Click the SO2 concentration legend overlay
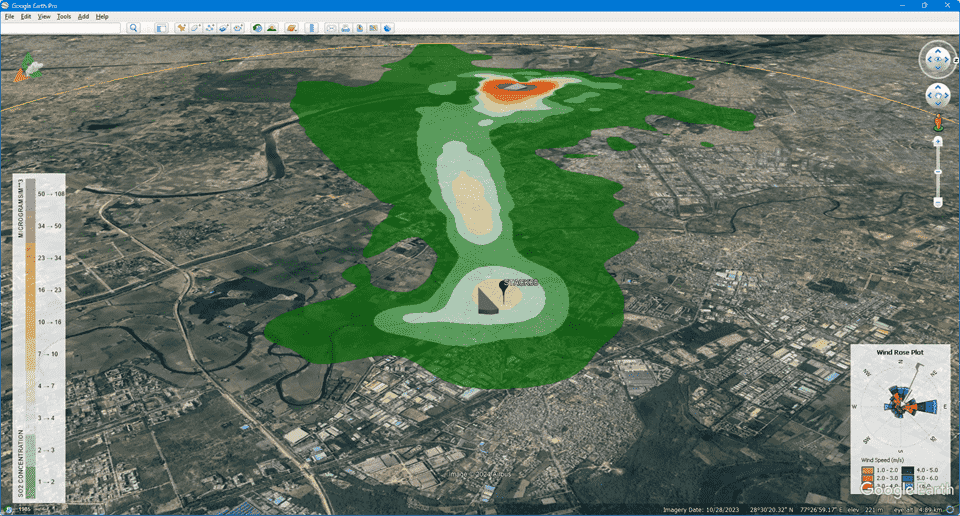The height and width of the screenshot is (516, 960). (x=39, y=337)
